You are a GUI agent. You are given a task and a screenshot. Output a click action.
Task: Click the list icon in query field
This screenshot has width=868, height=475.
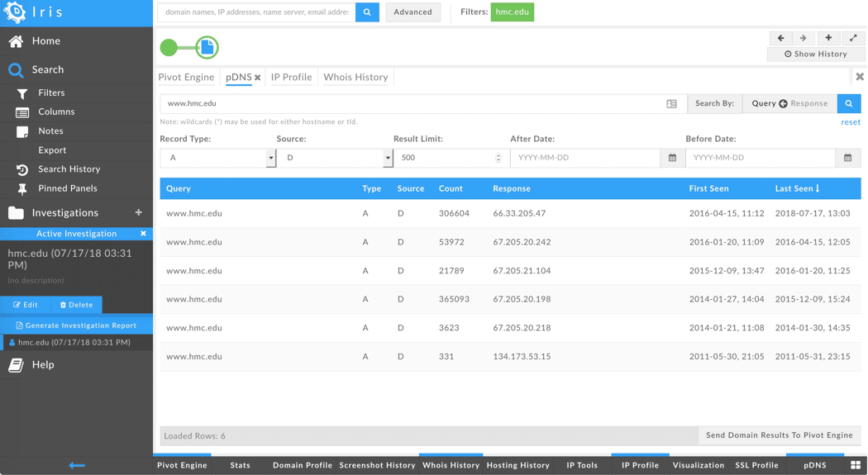tap(671, 104)
